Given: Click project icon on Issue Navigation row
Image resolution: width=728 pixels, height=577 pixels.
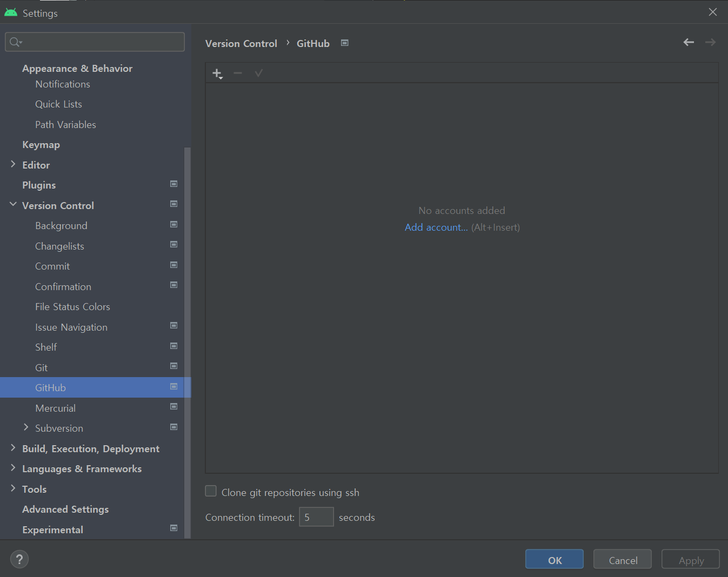Looking at the screenshot, I should click(174, 325).
